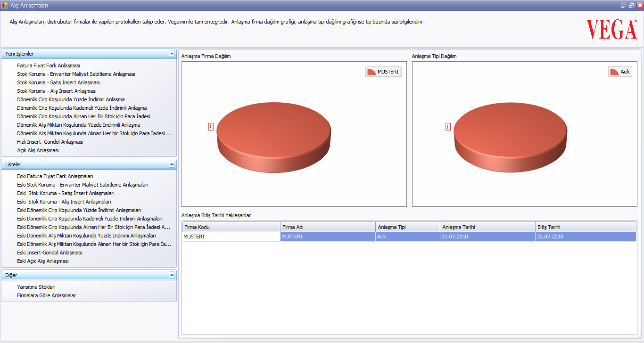Sort table by Anlaşma Tarihi column
Screen dimensions: 644x343
487,227
